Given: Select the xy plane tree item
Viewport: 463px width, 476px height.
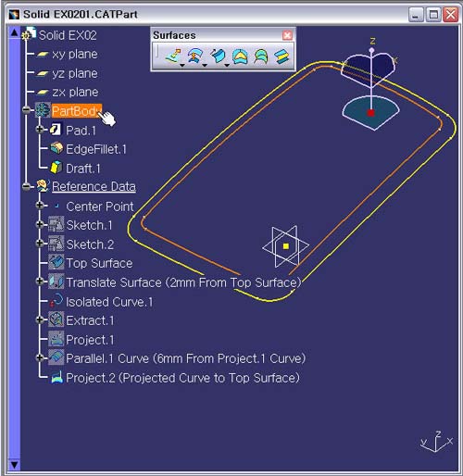Looking at the screenshot, I should click(x=75, y=55).
